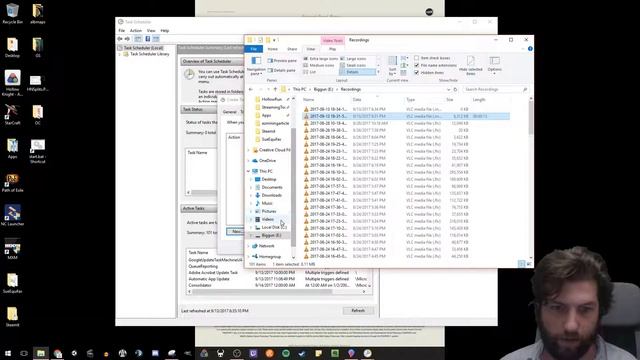Open the Twitch icon in the taskbar
Screen dimensions: 640x360
pyautogui.click(x=253, y=353)
